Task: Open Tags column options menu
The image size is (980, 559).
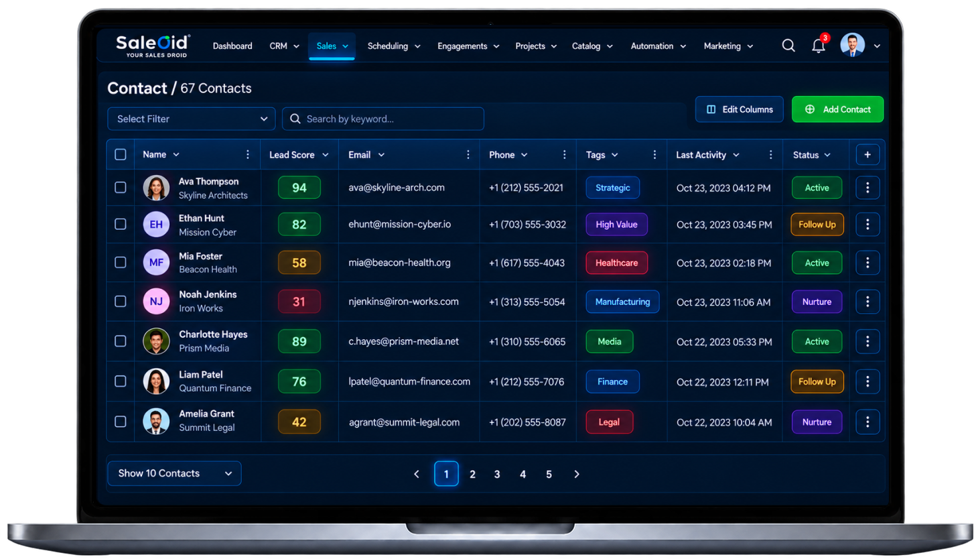Action: point(654,155)
